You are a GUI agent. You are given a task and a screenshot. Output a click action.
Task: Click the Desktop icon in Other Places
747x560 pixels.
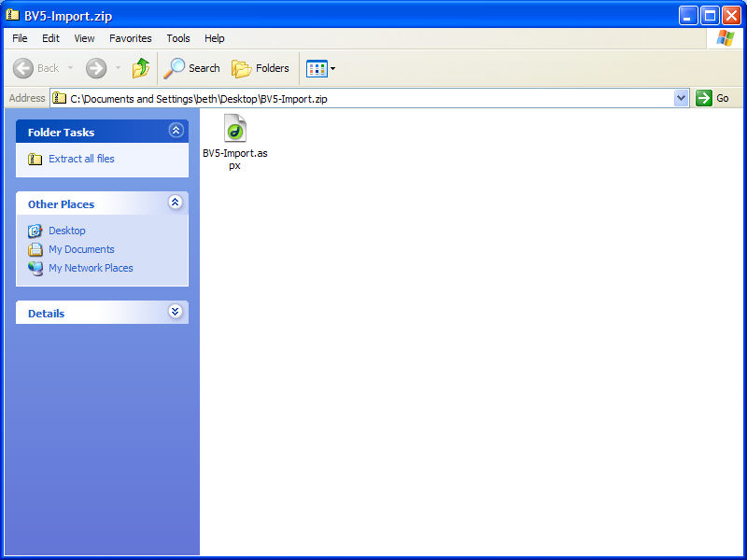pyautogui.click(x=35, y=231)
